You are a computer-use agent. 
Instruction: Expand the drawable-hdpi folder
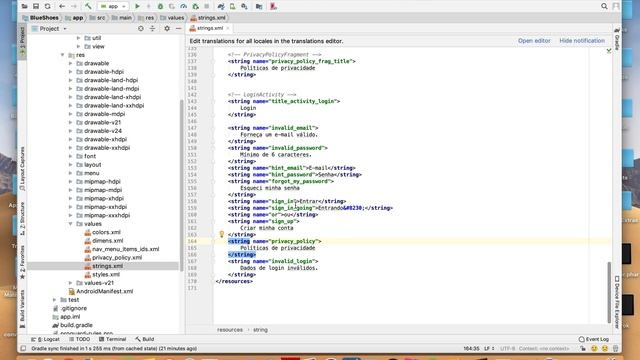[x=71, y=72]
